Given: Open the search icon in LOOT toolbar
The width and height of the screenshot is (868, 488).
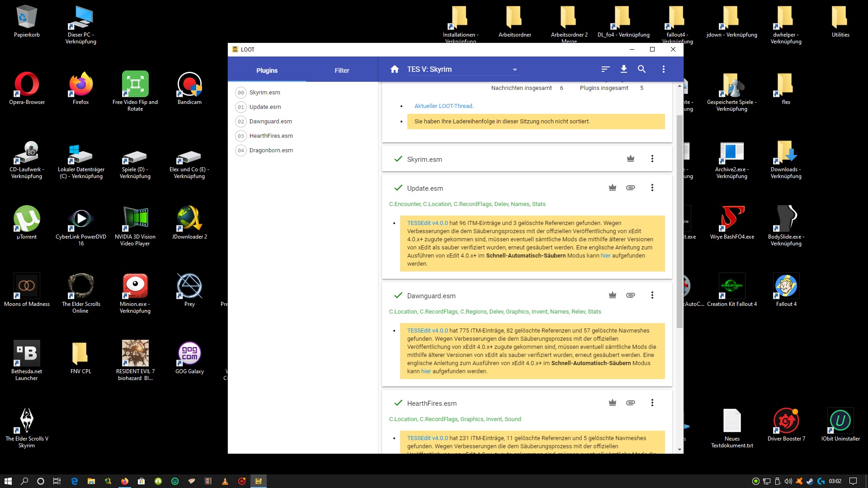Looking at the screenshot, I should pos(642,69).
